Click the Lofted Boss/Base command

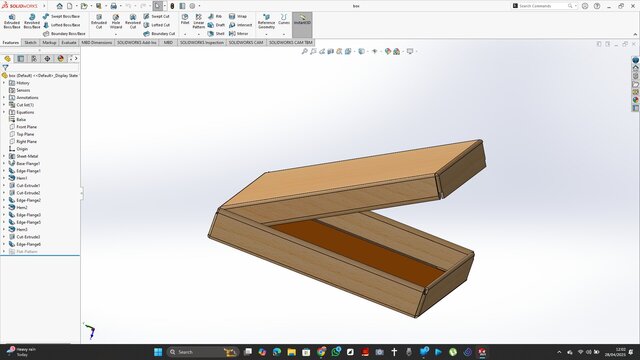point(62,25)
